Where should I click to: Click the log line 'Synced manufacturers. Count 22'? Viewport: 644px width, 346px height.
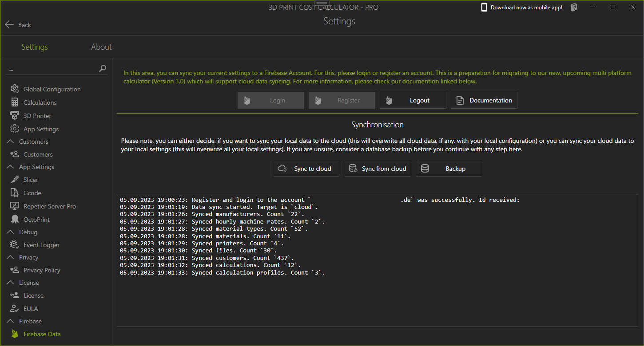pyautogui.click(x=212, y=214)
